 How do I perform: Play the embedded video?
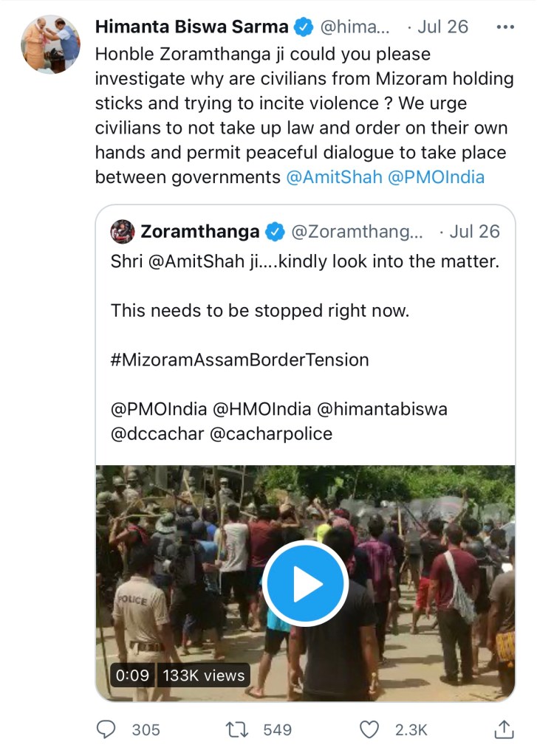[305, 584]
